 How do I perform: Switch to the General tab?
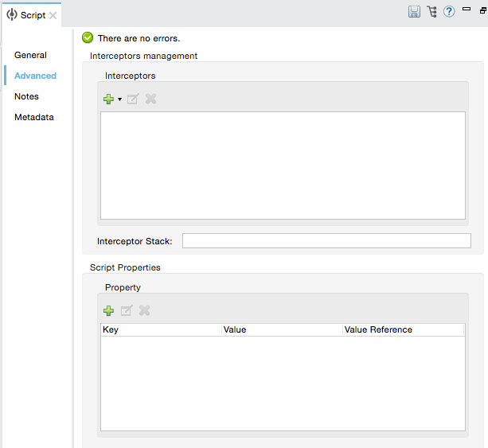(x=30, y=55)
